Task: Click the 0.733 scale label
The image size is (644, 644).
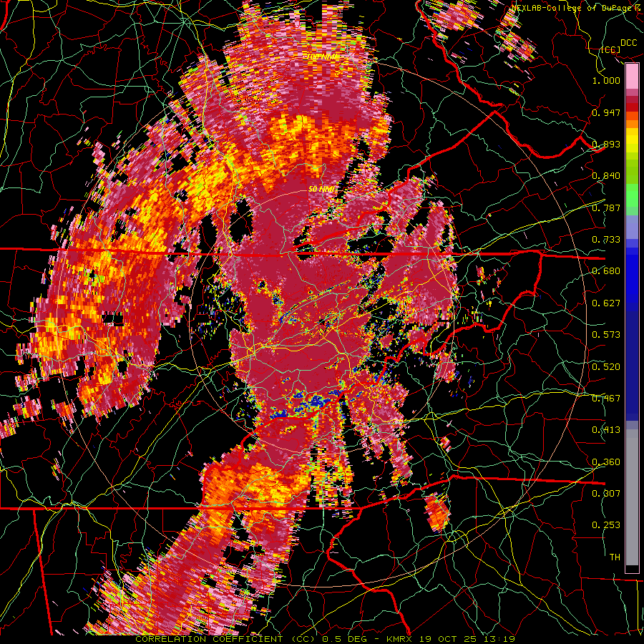Action: (x=606, y=240)
